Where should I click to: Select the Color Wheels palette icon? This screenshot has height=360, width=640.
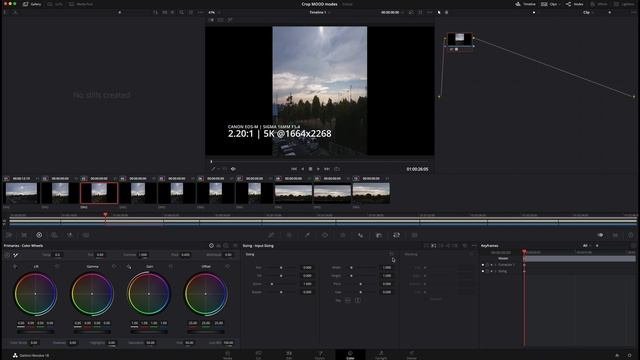click(39, 235)
